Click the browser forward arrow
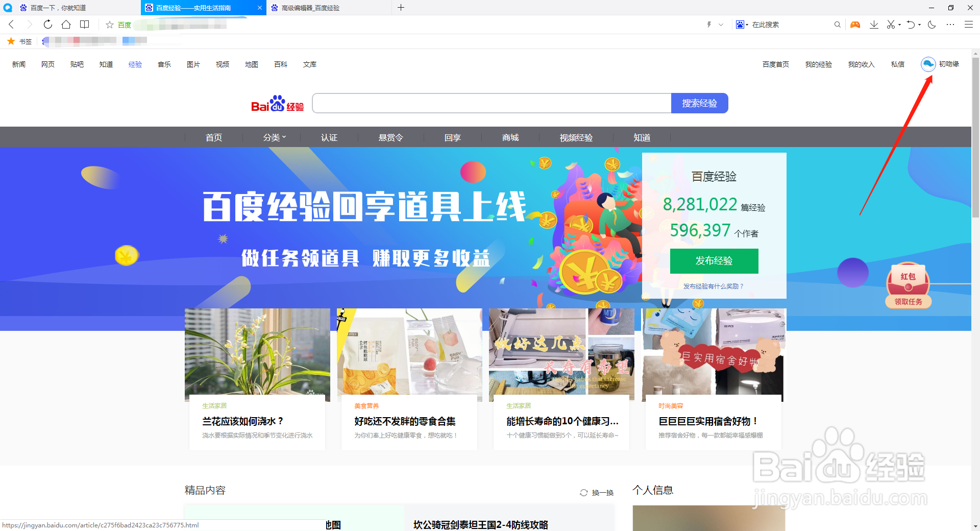The image size is (980, 531). point(29,25)
